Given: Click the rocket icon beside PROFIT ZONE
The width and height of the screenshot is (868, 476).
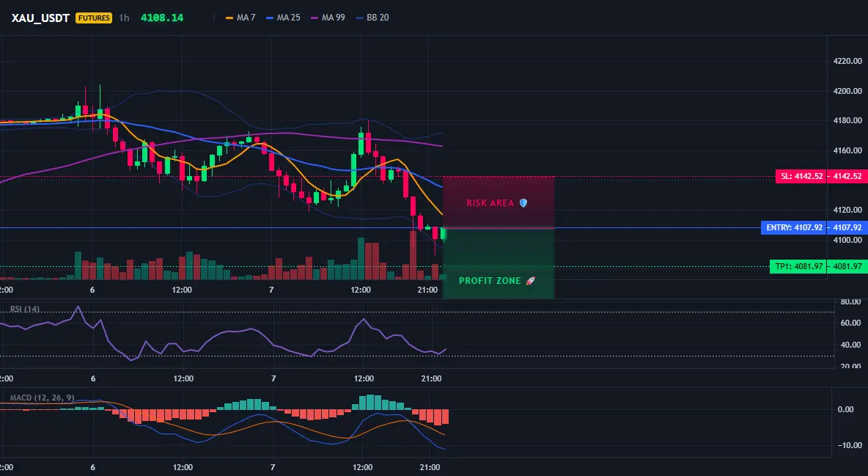Looking at the screenshot, I should 530,281.
